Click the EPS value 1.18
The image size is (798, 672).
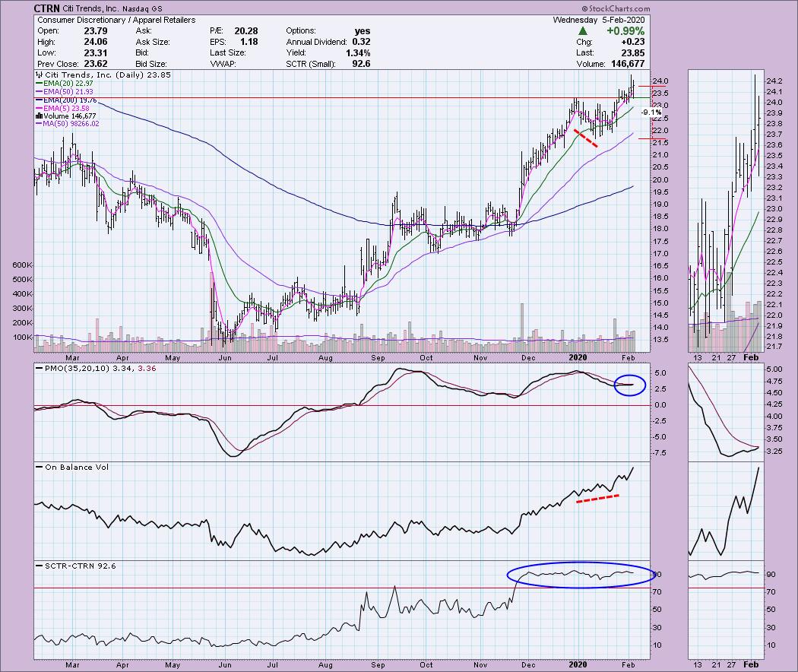[249, 42]
